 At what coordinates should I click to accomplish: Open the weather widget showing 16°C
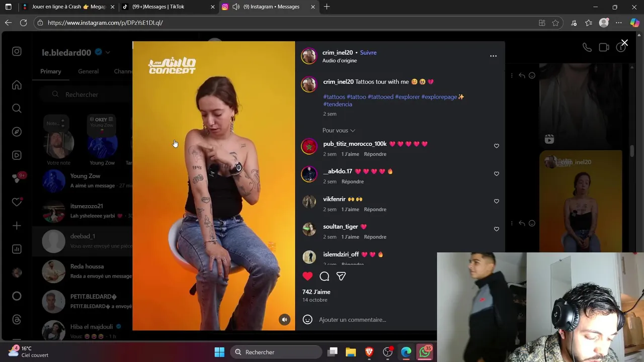point(29,351)
